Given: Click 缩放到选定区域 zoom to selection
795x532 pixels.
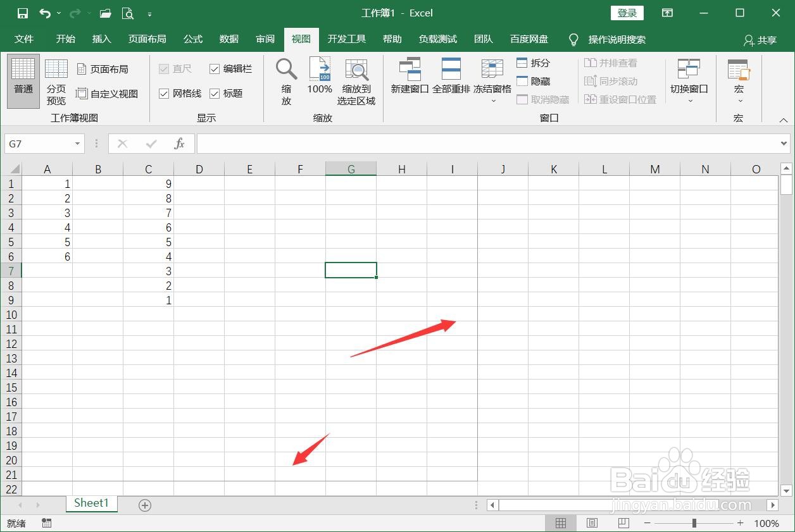Looking at the screenshot, I should [x=356, y=81].
